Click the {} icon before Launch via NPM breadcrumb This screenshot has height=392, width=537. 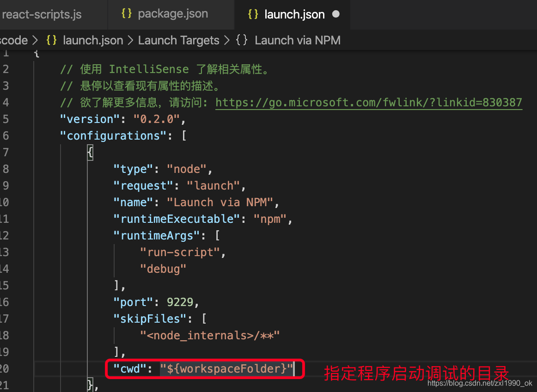click(241, 40)
